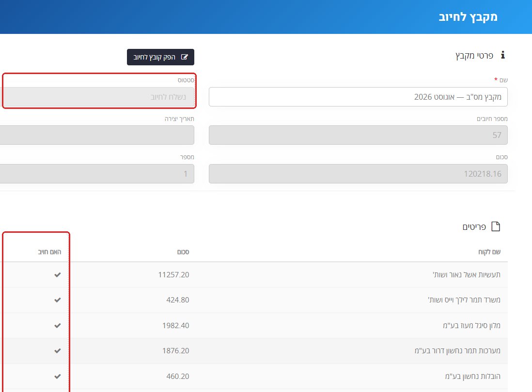Select customer מלון סיגל מעוז בע"מ
The width and height of the screenshot is (532, 392).
471,325
